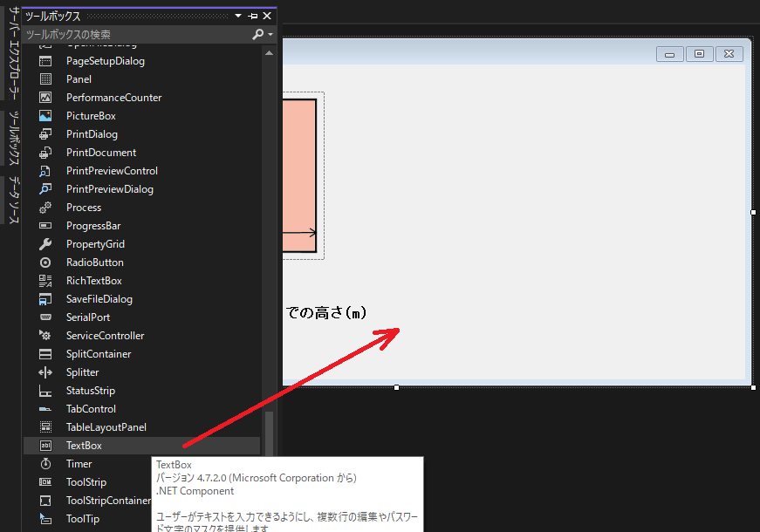Click the PrintDialog printer icon
The image size is (760, 532).
(45, 134)
